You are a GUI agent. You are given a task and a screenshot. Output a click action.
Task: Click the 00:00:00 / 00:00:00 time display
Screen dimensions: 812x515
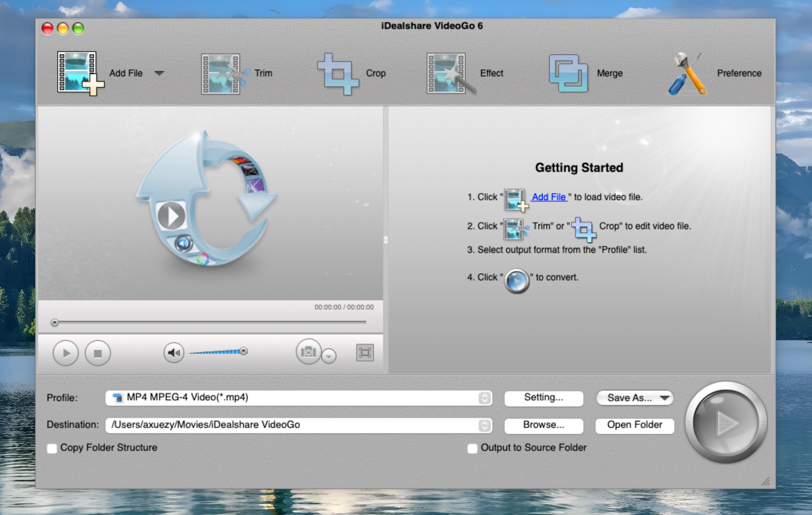[x=344, y=307]
